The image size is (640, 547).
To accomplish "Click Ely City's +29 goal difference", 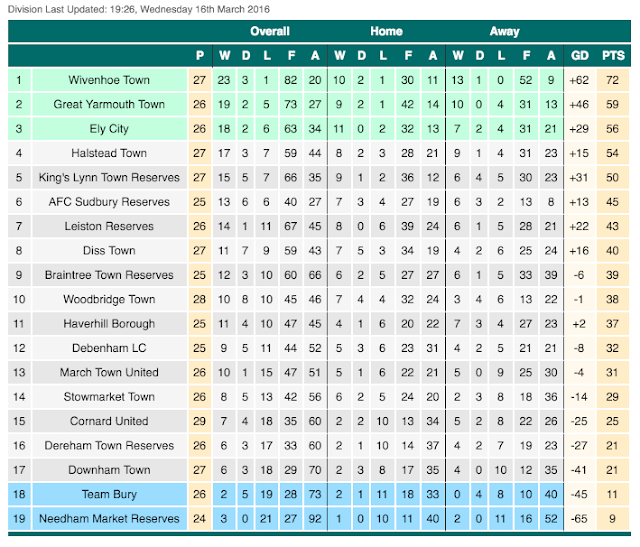I will tap(579, 129).
